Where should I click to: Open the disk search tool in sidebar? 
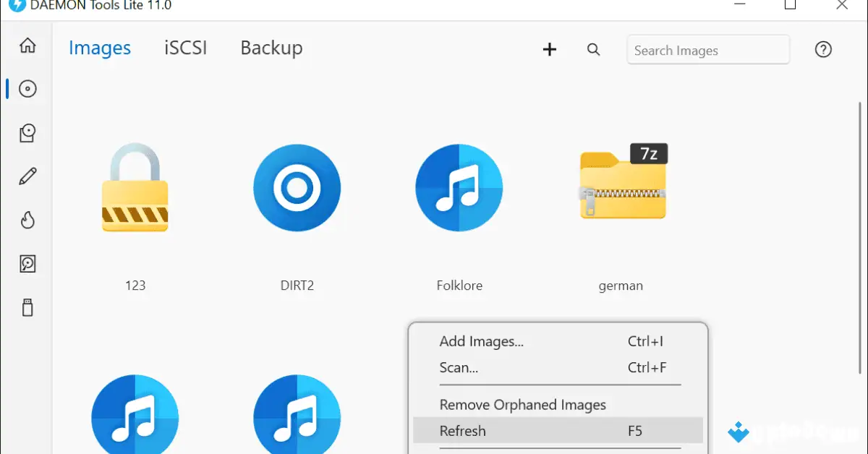click(x=27, y=263)
